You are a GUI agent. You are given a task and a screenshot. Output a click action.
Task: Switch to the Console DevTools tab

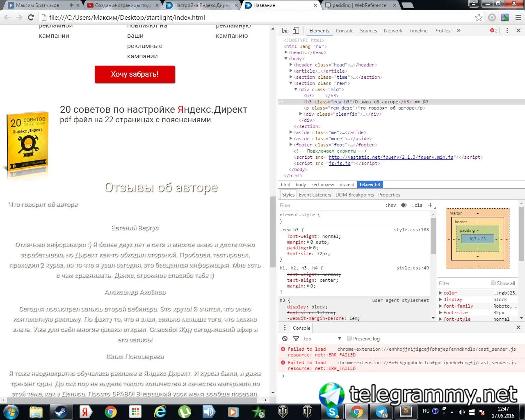[x=345, y=31]
